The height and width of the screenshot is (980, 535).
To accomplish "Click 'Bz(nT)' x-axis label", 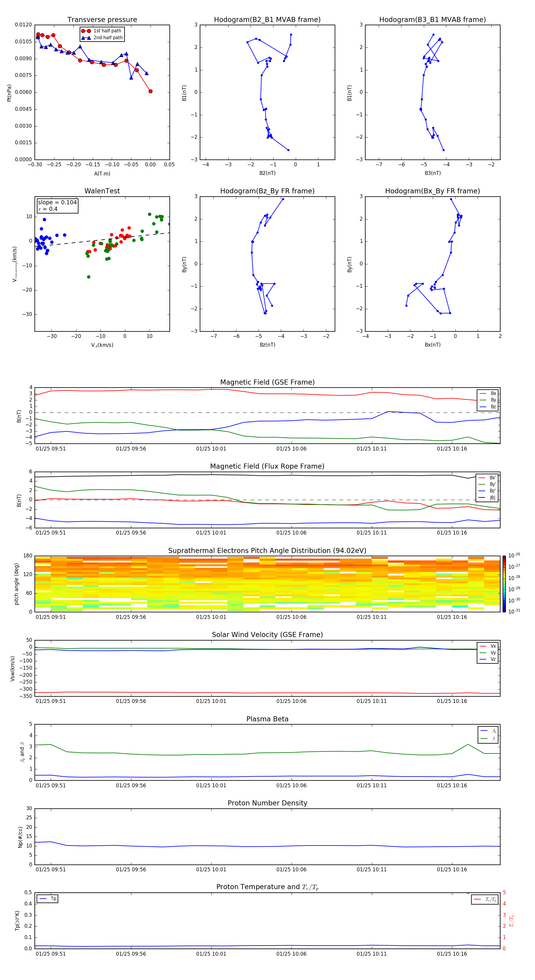I will pyautogui.click(x=267, y=345).
